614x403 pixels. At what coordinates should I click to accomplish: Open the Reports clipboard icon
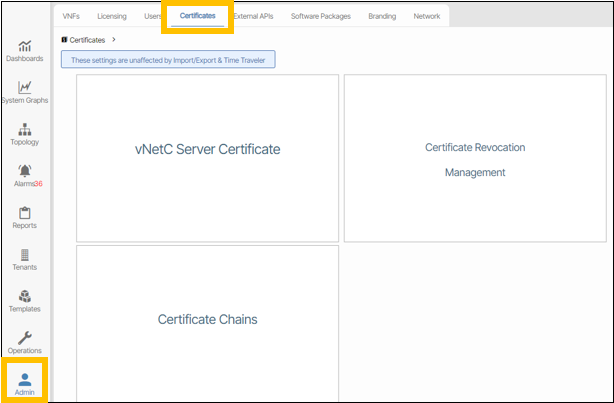[25, 213]
